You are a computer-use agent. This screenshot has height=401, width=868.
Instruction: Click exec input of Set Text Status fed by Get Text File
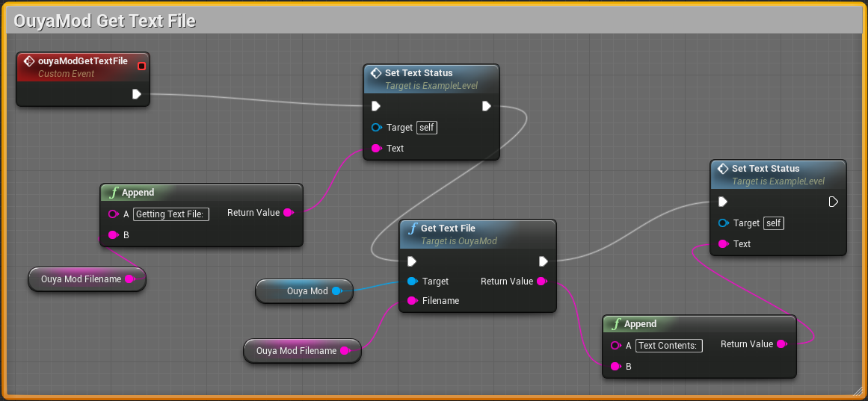[723, 202]
